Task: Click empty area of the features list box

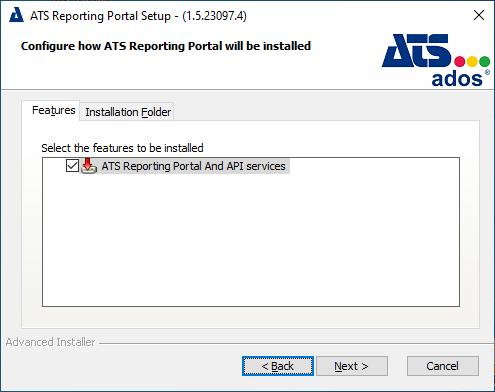Action: tap(251, 240)
